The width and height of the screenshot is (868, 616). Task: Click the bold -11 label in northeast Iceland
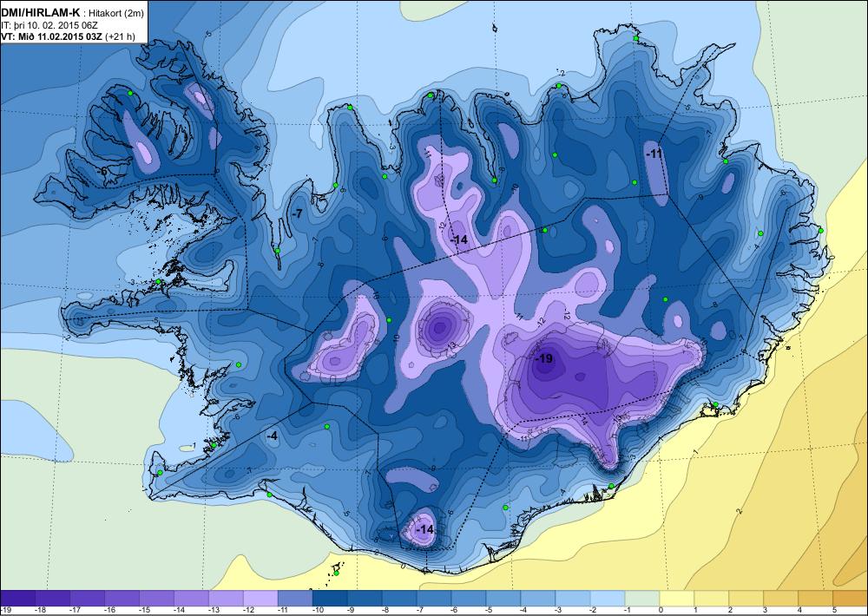pyautogui.click(x=654, y=154)
